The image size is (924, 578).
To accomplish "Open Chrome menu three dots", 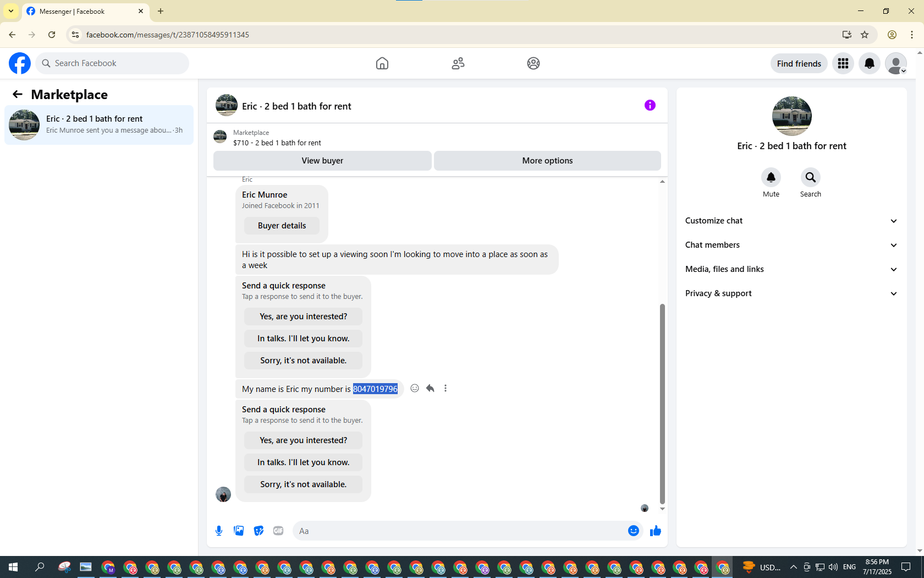I will 912,35.
